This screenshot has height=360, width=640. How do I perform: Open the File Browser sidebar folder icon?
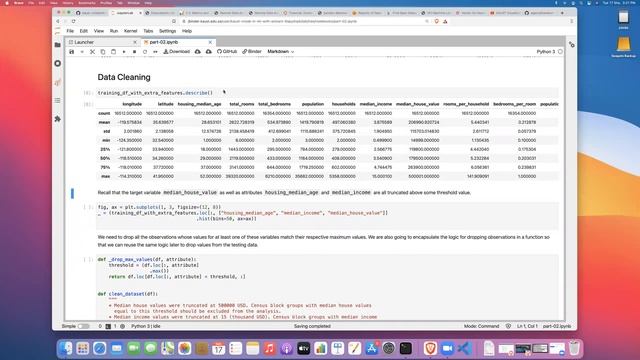[58, 44]
